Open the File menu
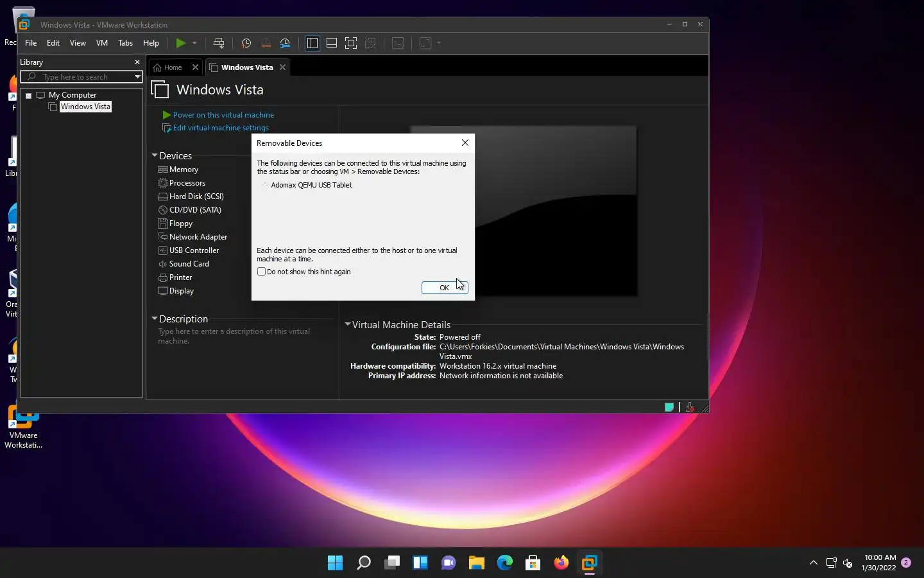The image size is (924, 578). [x=31, y=43]
